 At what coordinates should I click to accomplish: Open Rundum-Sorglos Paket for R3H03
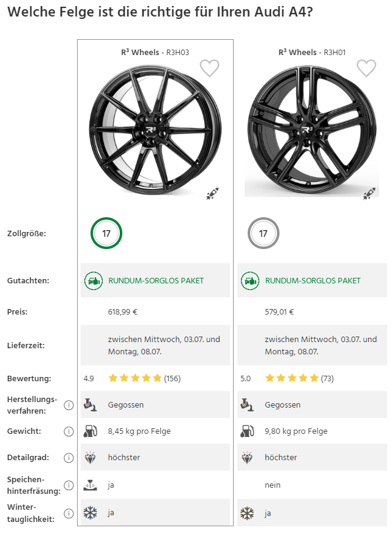156,281
